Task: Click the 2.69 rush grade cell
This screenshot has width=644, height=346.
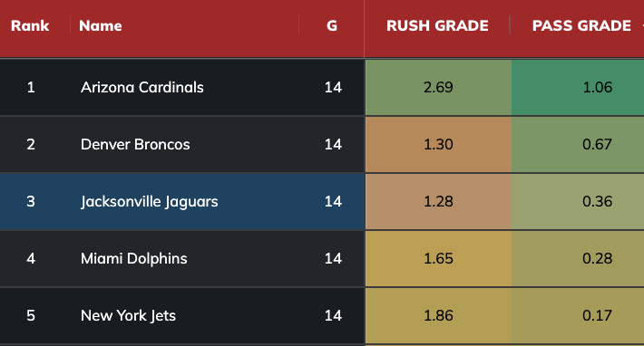Action: pyautogui.click(x=438, y=87)
